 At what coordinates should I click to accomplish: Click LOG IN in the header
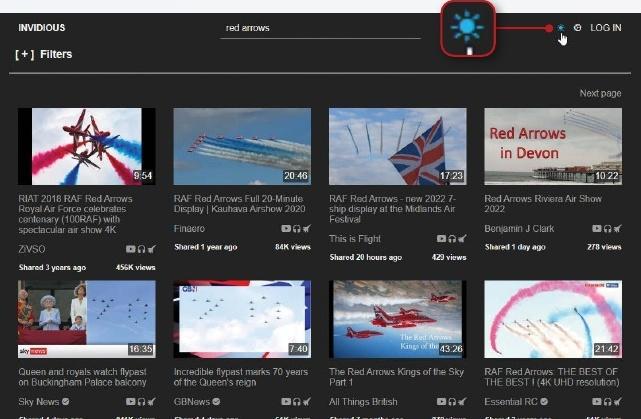(605, 28)
